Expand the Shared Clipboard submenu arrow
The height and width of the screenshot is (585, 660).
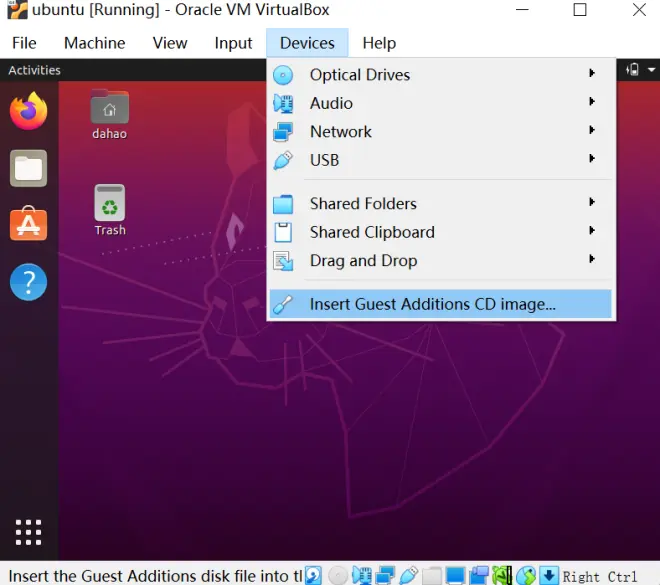click(592, 231)
